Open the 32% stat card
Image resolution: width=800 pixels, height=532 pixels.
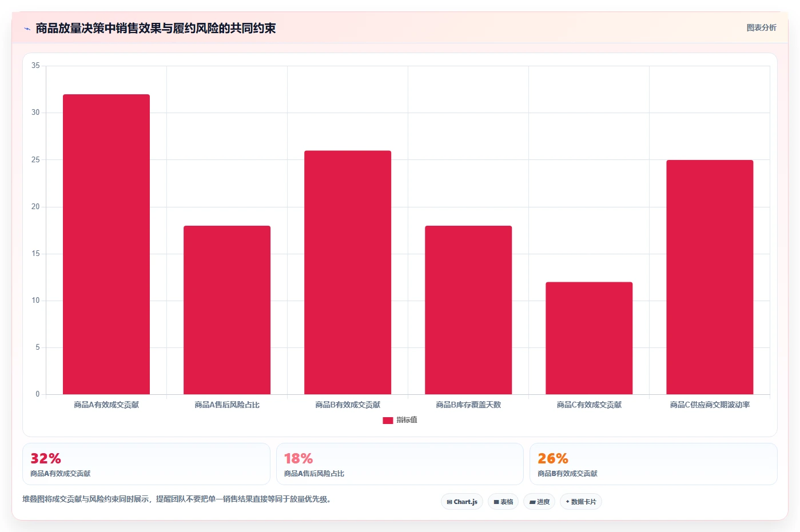point(146,464)
